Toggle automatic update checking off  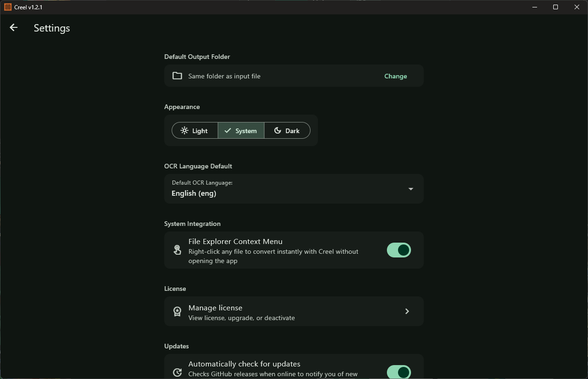pyautogui.click(x=399, y=372)
